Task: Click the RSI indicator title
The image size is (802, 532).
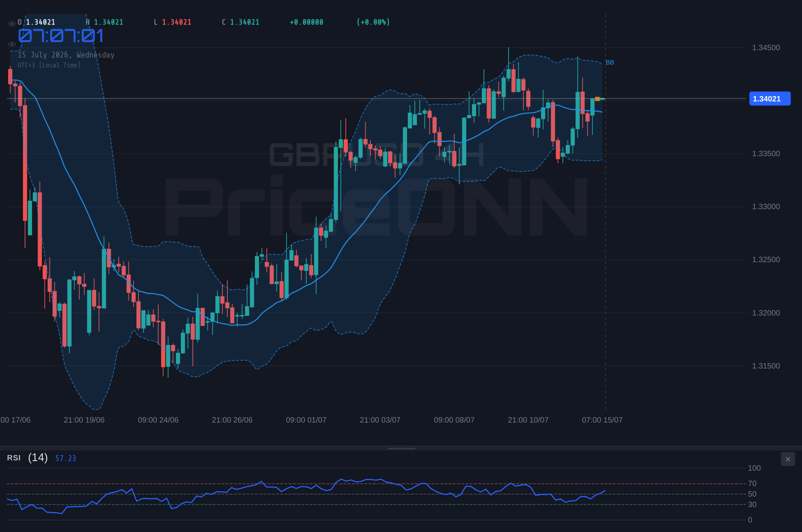Action: [14, 458]
